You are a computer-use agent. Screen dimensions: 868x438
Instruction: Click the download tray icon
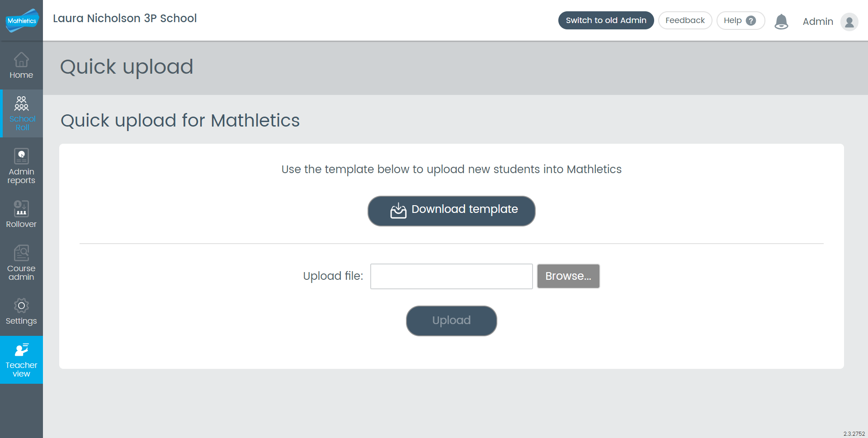click(398, 210)
